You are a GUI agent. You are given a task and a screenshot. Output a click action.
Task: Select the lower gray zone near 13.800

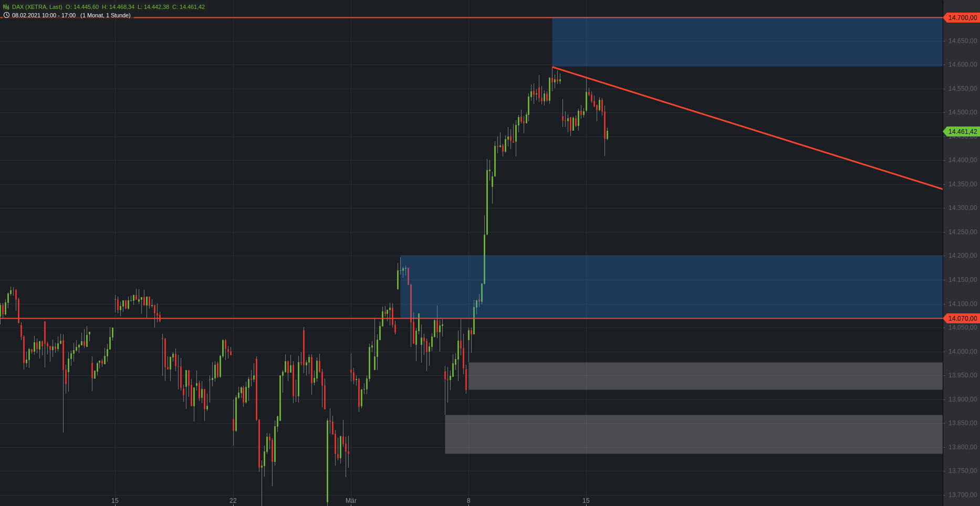click(x=693, y=434)
